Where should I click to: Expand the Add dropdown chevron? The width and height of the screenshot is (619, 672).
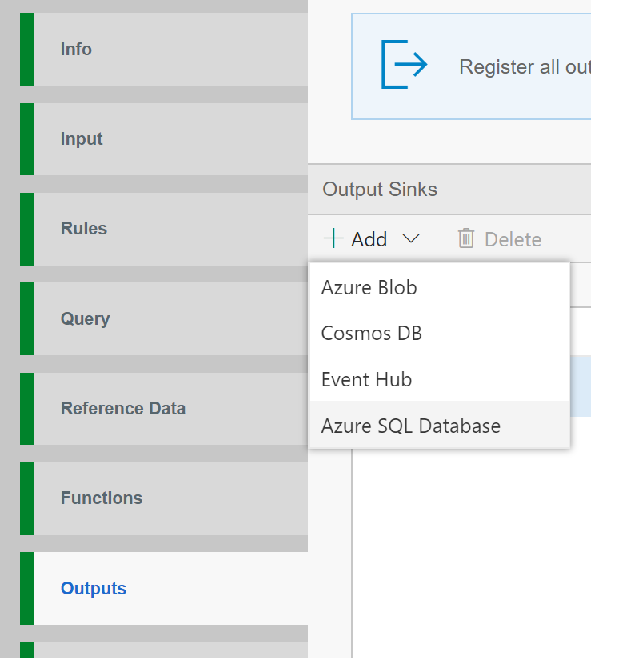point(411,238)
